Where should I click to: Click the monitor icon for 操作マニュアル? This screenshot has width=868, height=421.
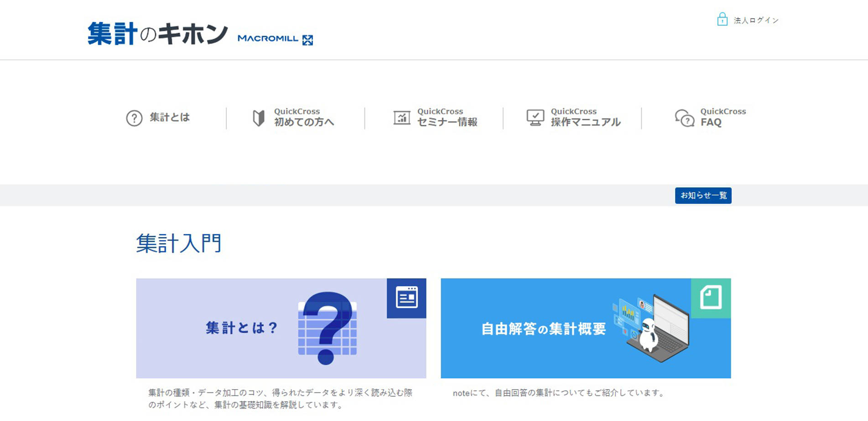(535, 118)
